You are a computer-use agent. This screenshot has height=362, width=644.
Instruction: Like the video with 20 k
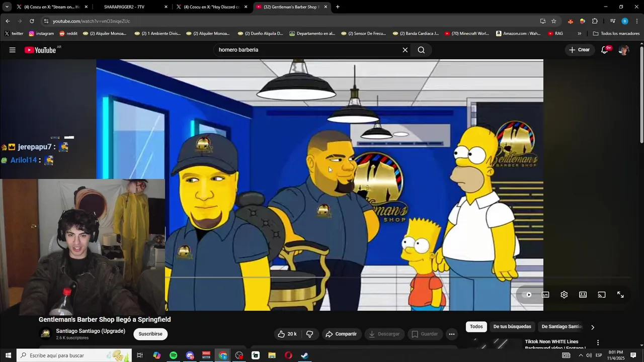[287, 334]
